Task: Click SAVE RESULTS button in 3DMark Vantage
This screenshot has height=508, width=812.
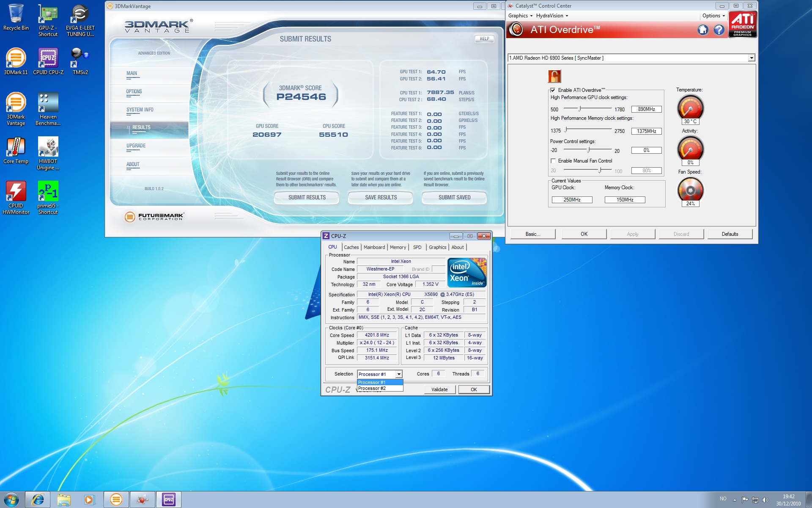Action: tap(381, 198)
